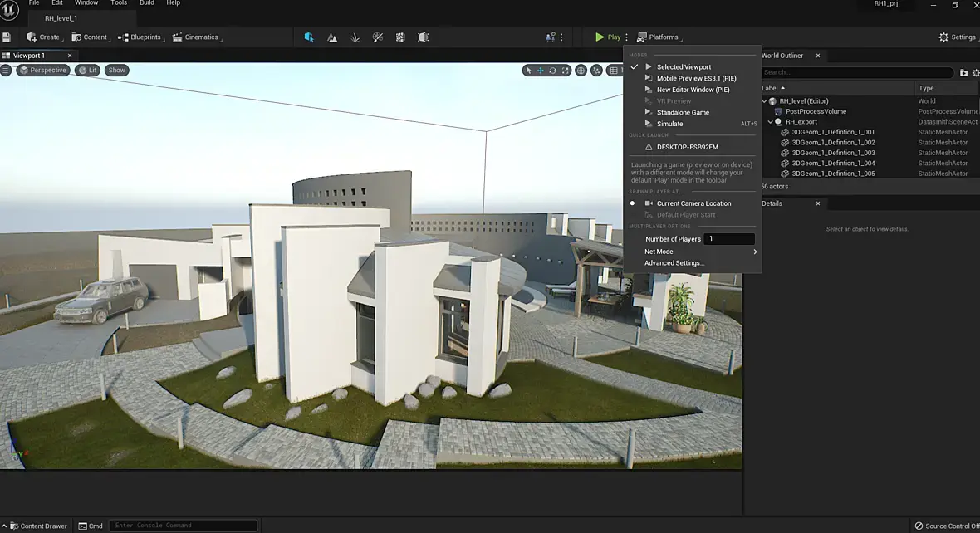This screenshot has width=980, height=533.
Task: Click the green Play button
Action: 607,37
